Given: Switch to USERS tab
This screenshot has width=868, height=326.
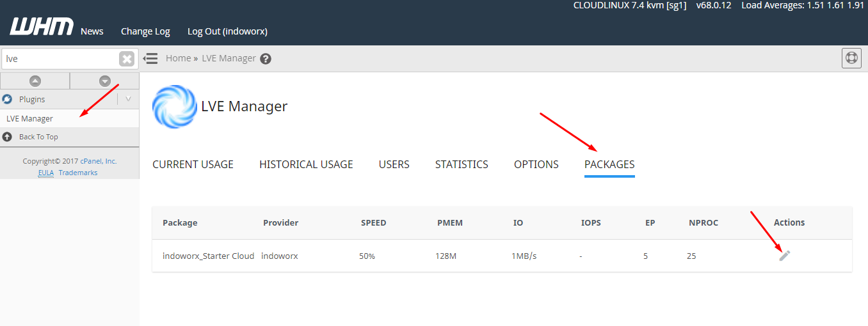Looking at the screenshot, I should tap(394, 164).
